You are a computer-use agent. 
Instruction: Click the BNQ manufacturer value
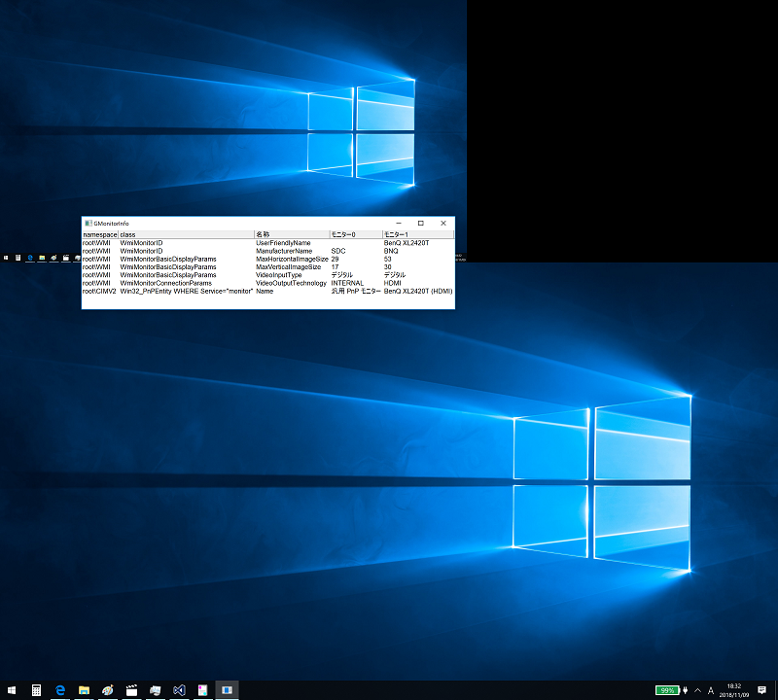(x=391, y=251)
